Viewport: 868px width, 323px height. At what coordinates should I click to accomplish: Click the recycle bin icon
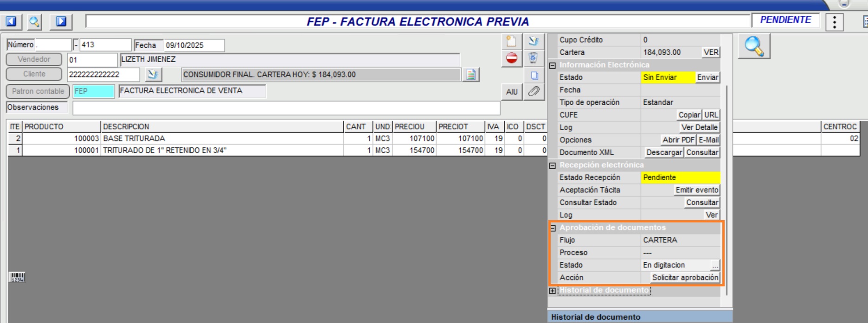533,58
